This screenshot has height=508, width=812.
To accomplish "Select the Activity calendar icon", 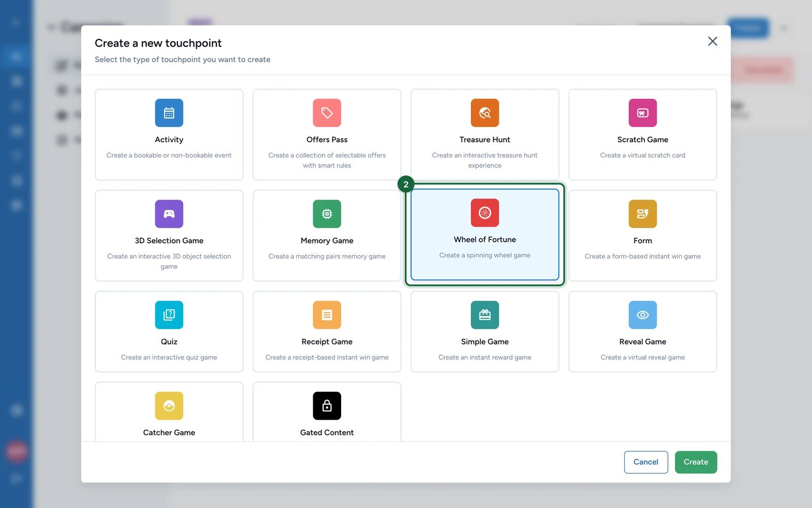I will click(169, 113).
